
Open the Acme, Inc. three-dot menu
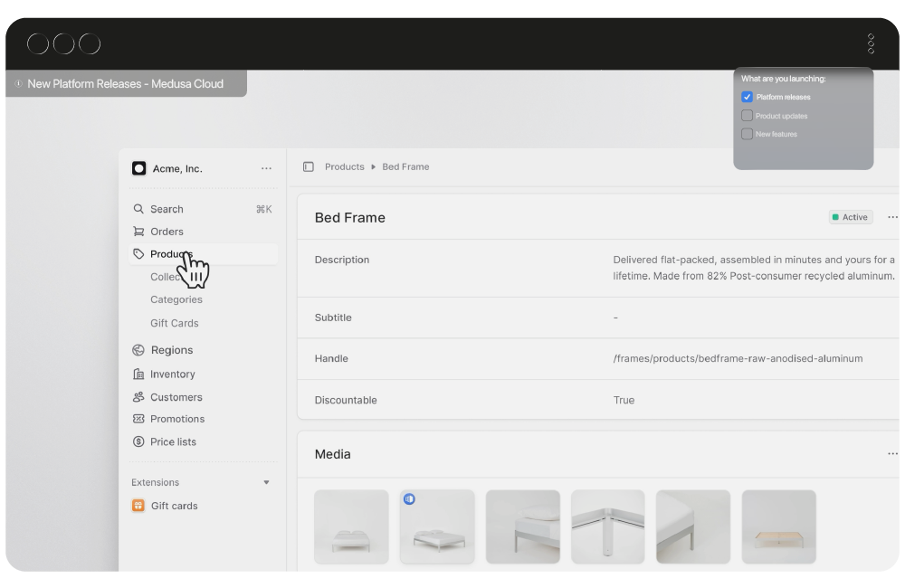point(266,168)
